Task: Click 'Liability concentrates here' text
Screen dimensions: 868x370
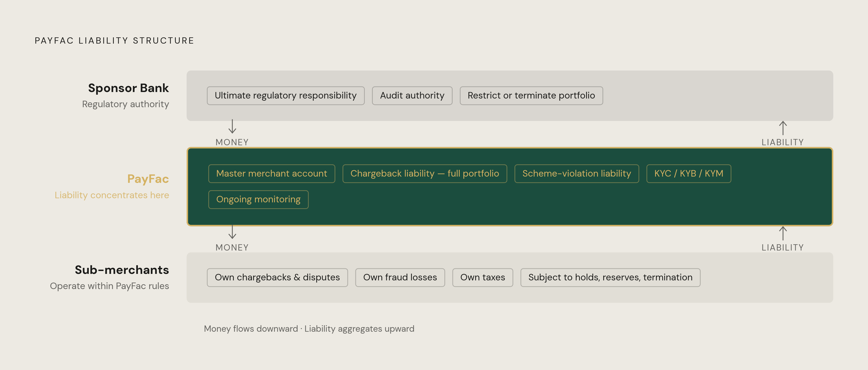Action: pos(112,195)
